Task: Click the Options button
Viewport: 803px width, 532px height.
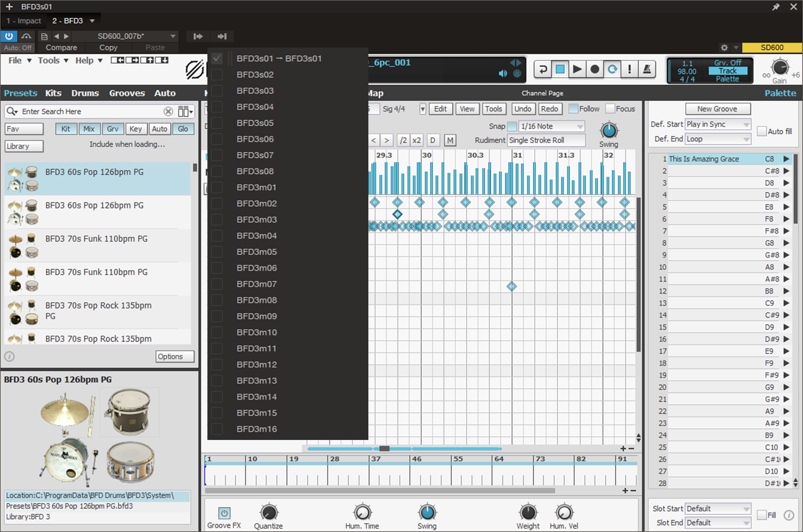Action: 175,357
